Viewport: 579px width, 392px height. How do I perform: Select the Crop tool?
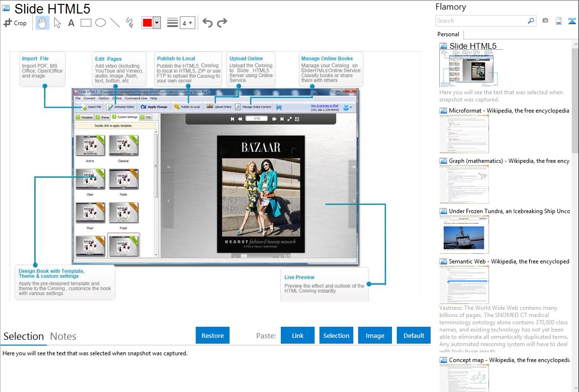tap(15, 23)
